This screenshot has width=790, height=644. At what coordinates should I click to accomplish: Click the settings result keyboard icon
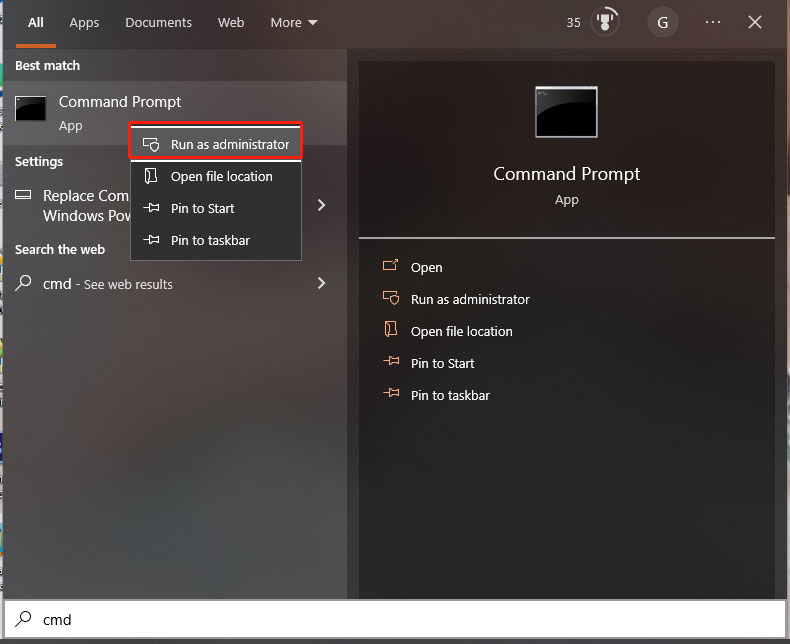(x=23, y=195)
